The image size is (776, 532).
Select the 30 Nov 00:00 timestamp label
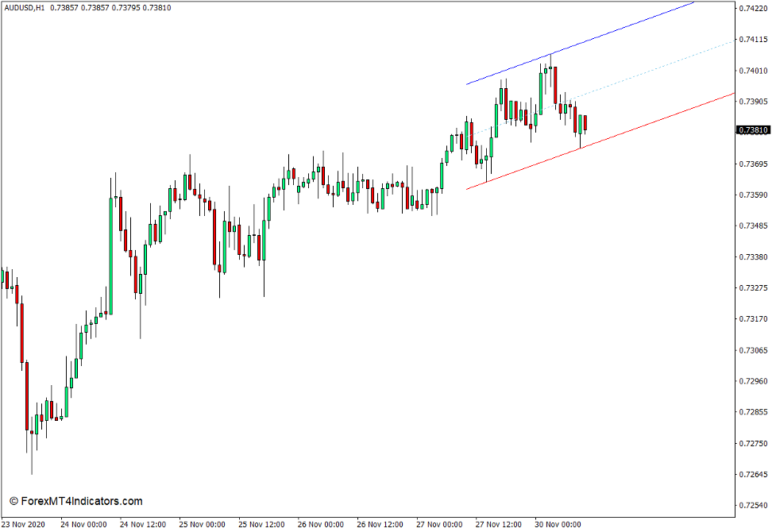[560, 524]
